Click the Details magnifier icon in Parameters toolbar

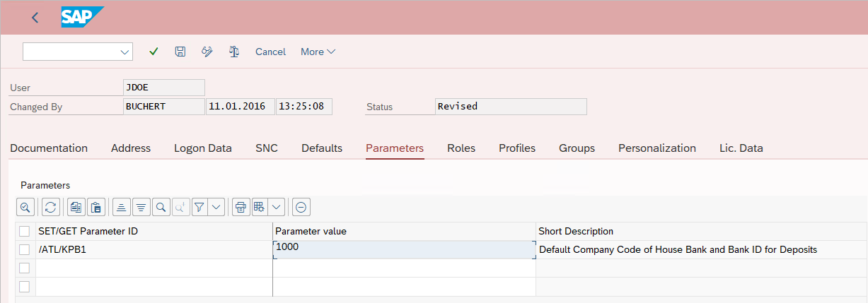coord(25,207)
